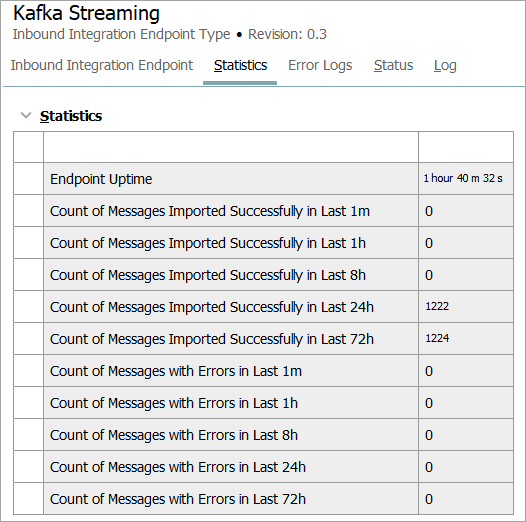526x522 pixels.
Task: Collapse the Statistics section chevron
Action: pyautogui.click(x=26, y=116)
